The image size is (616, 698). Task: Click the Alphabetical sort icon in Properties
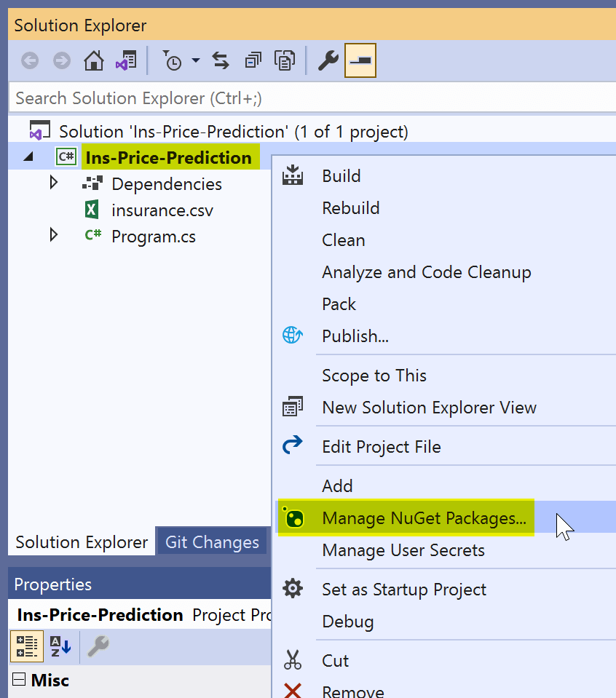[60, 646]
